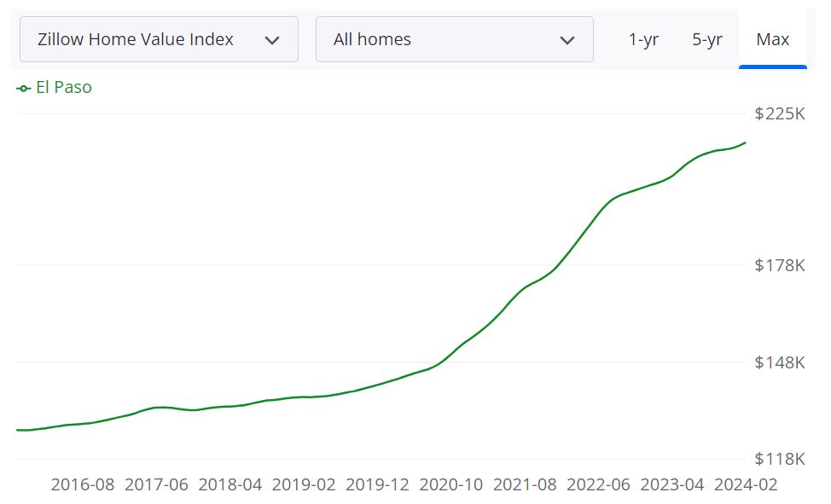Click the $225K y-axis label
Image resolution: width=831 pixels, height=504 pixels.
pyautogui.click(x=780, y=113)
